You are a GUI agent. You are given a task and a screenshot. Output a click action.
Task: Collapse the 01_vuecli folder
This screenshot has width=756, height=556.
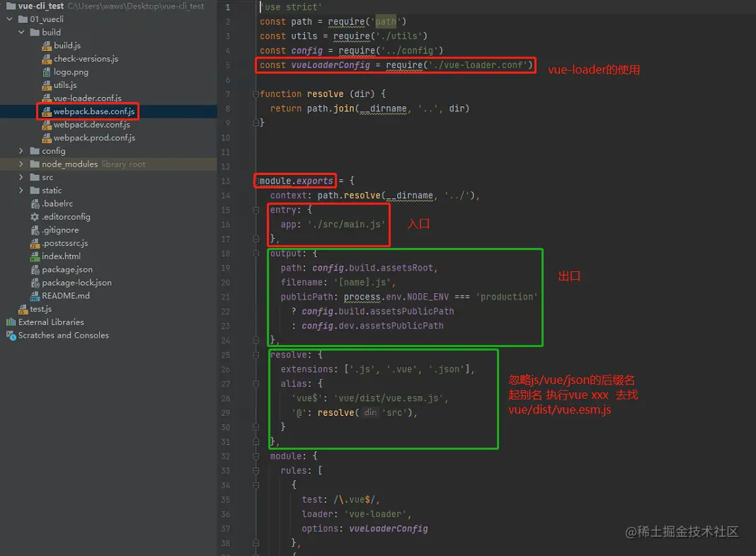(x=10, y=19)
